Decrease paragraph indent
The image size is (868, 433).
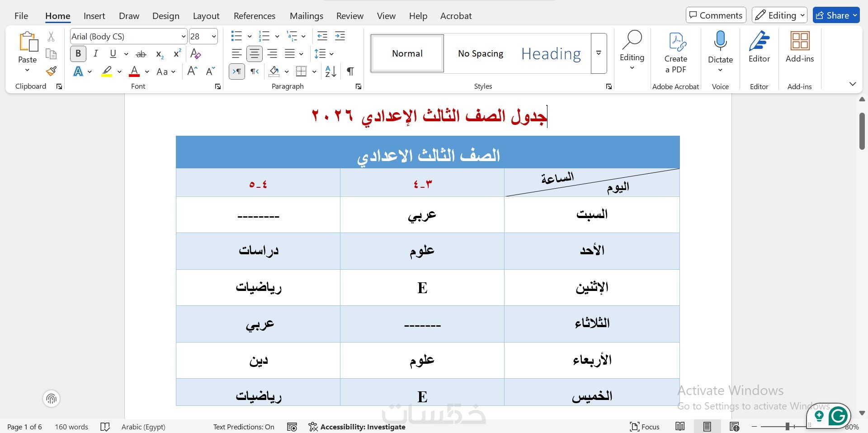click(x=322, y=36)
